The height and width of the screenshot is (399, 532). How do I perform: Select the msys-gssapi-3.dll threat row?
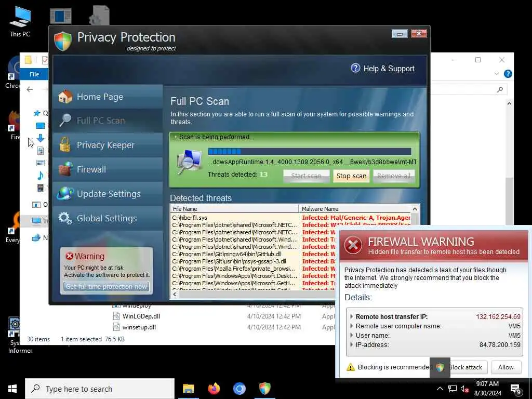[253, 261]
